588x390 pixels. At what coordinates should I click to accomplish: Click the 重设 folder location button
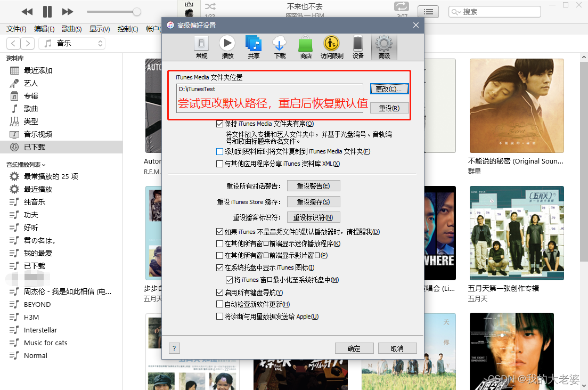(x=389, y=108)
